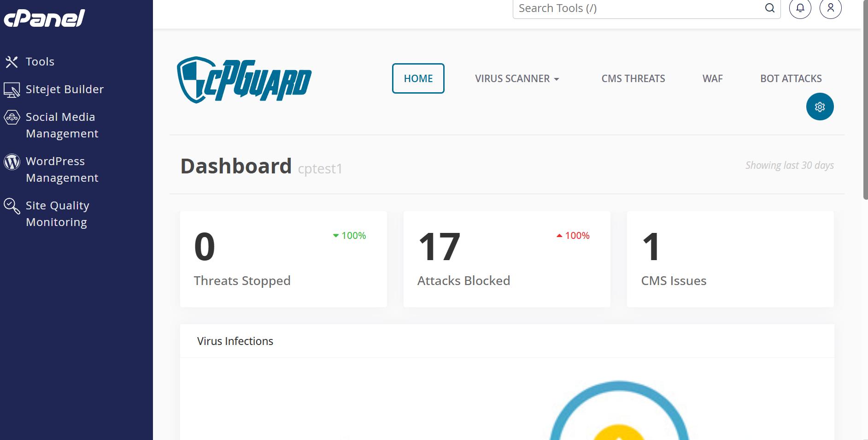The height and width of the screenshot is (440, 868).
Task: Select the HOME tab
Action: point(418,78)
